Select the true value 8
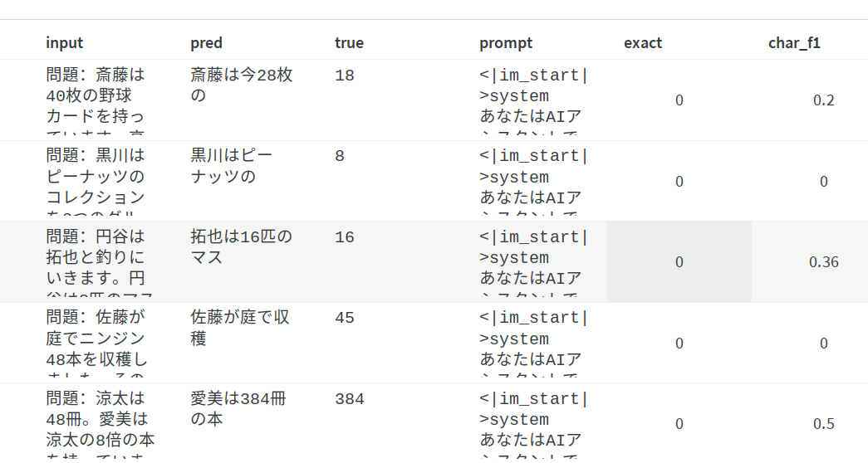The height and width of the screenshot is (463, 868). coord(340,157)
